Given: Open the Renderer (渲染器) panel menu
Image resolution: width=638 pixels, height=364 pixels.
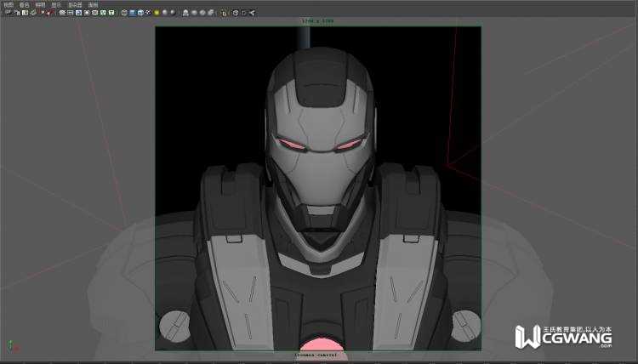Looking at the screenshot, I should [x=75, y=5].
